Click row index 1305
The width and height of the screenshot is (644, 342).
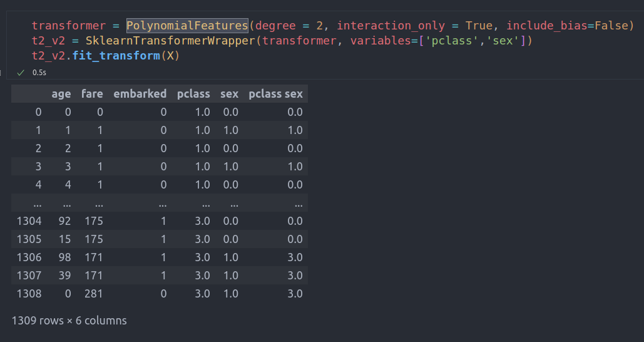(x=29, y=239)
